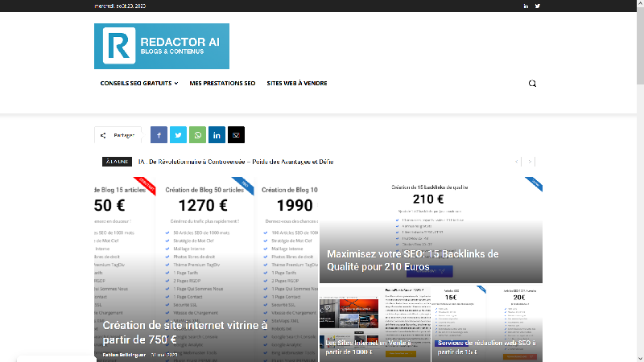Screen dimensions: 644x362
Task: Click the page vertical scrollbar thumb
Action: pyautogui.click(x=640, y=45)
